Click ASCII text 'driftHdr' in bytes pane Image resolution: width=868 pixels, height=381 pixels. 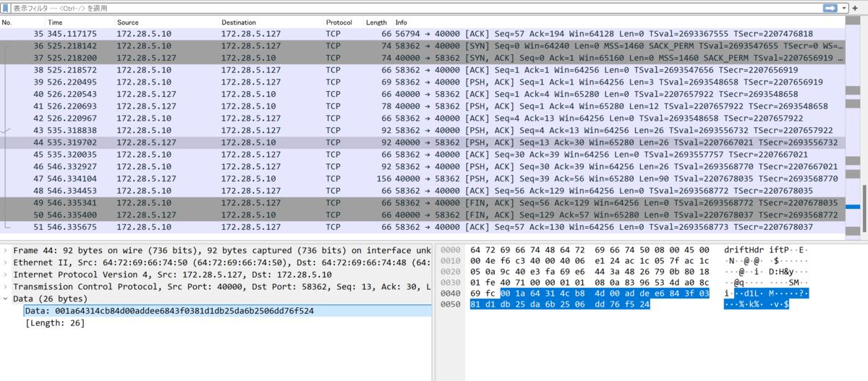[742, 249]
